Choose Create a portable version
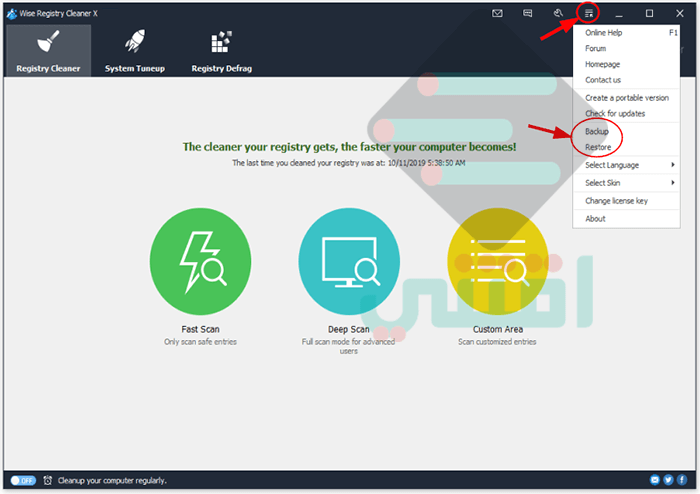This screenshot has width=700, height=494. pos(626,98)
